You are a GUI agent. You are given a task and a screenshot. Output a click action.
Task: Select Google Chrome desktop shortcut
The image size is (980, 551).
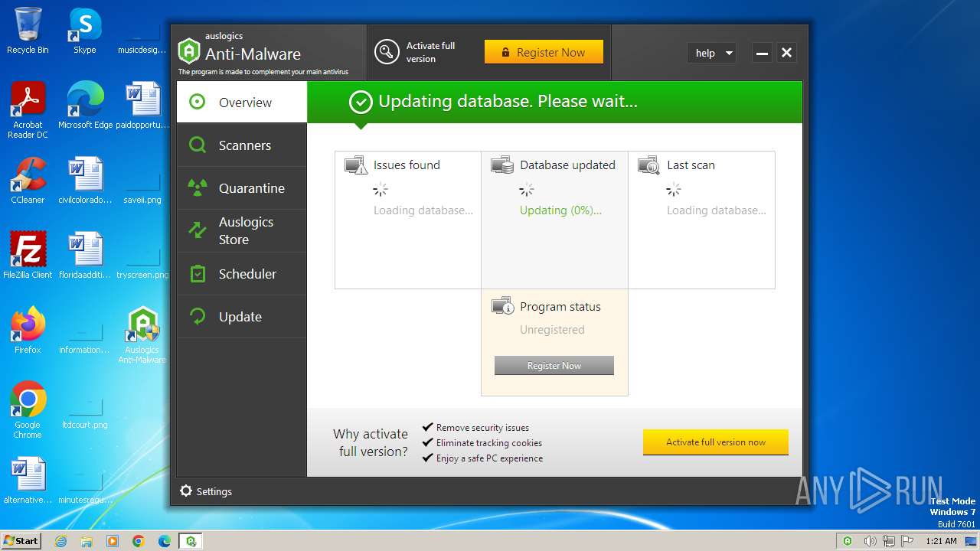pos(28,409)
